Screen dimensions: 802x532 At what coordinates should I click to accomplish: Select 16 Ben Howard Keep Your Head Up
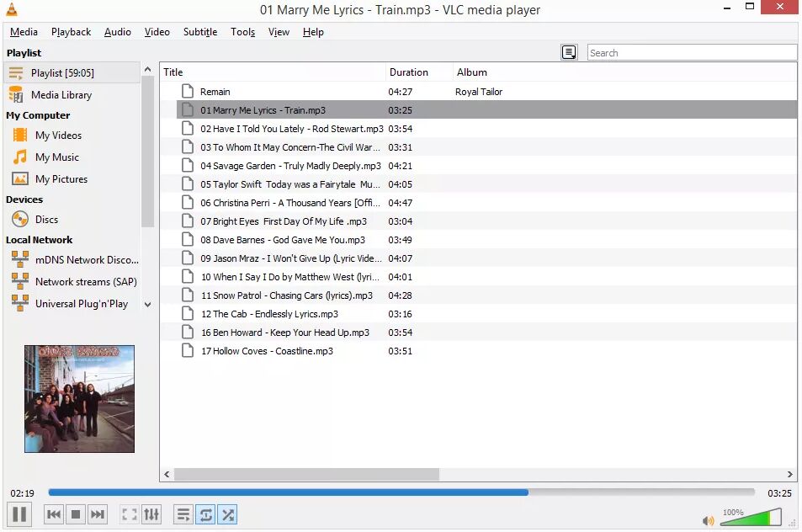(x=478, y=332)
